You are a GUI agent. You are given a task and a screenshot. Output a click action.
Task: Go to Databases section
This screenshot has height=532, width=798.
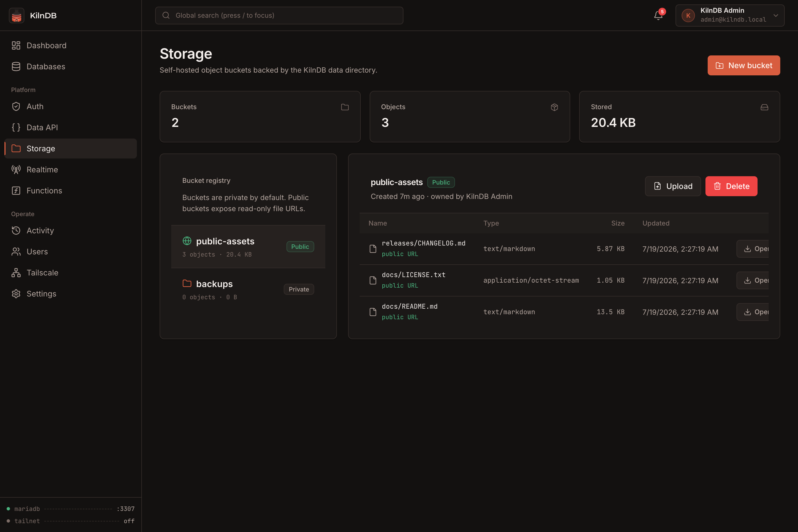coord(71,66)
